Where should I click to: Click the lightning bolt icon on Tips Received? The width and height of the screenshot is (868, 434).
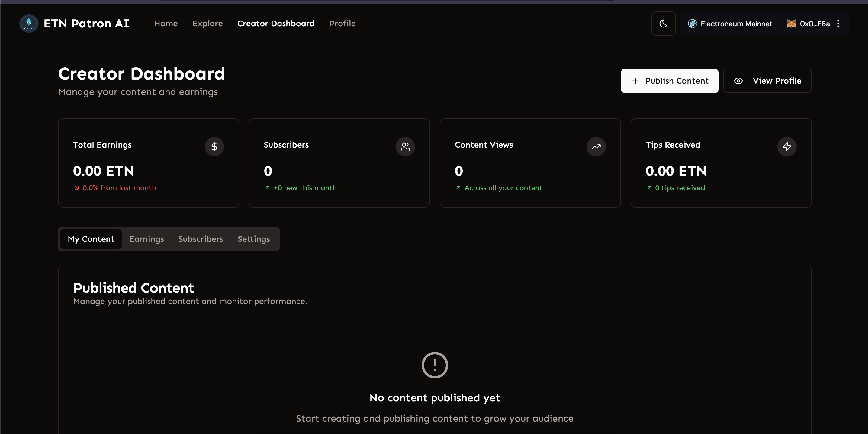(787, 147)
